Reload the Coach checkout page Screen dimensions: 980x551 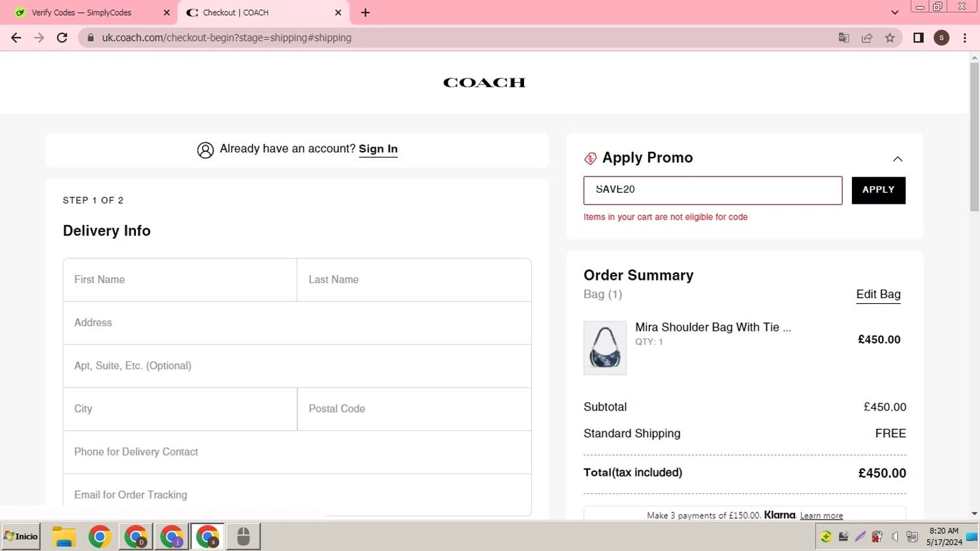pyautogui.click(x=62, y=38)
